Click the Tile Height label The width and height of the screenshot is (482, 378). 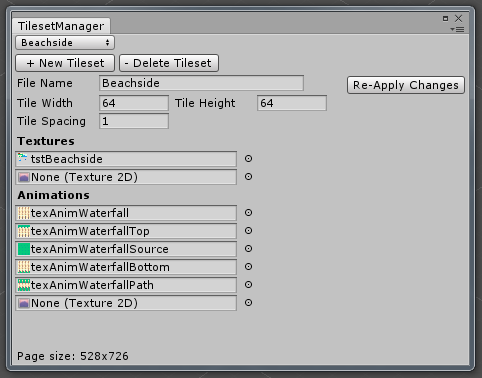(x=205, y=103)
